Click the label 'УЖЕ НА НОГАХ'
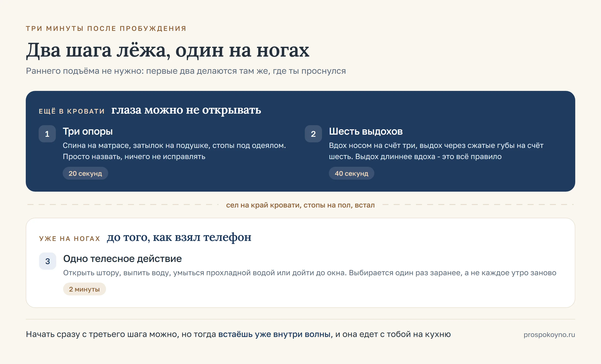 [x=70, y=239]
